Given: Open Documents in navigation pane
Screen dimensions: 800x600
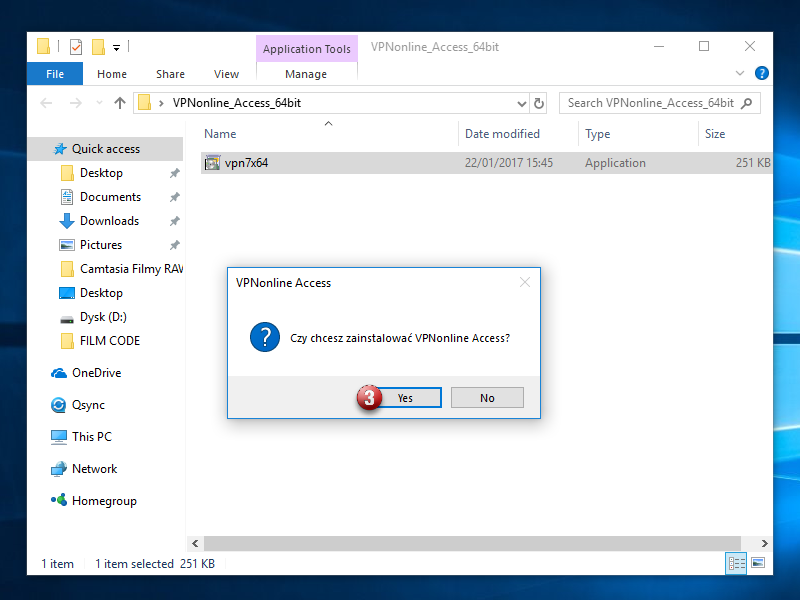Looking at the screenshot, I should click(110, 197).
